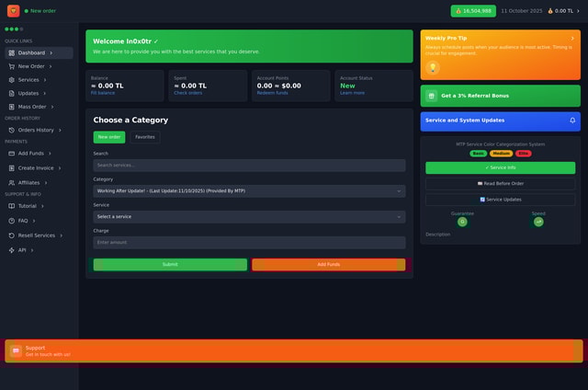
Task: Click the lightbulb icon in Weekly Pro Tip
Action: pyautogui.click(x=433, y=67)
